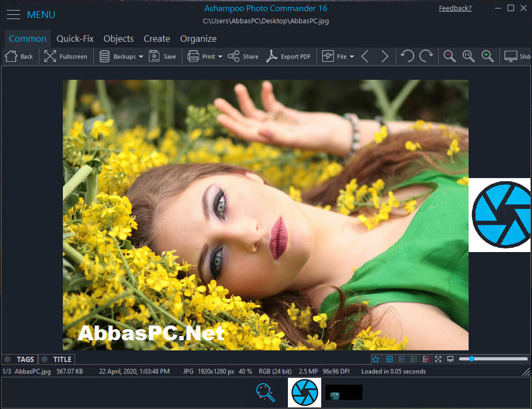This screenshot has height=409, width=532.
Task: Click the gray-blue image mode icon
Action: pos(402,359)
